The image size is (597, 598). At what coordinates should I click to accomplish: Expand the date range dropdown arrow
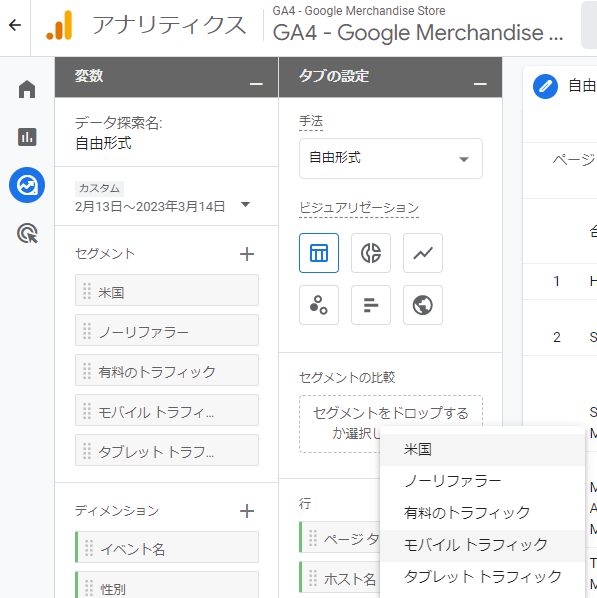click(x=246, y=205)
